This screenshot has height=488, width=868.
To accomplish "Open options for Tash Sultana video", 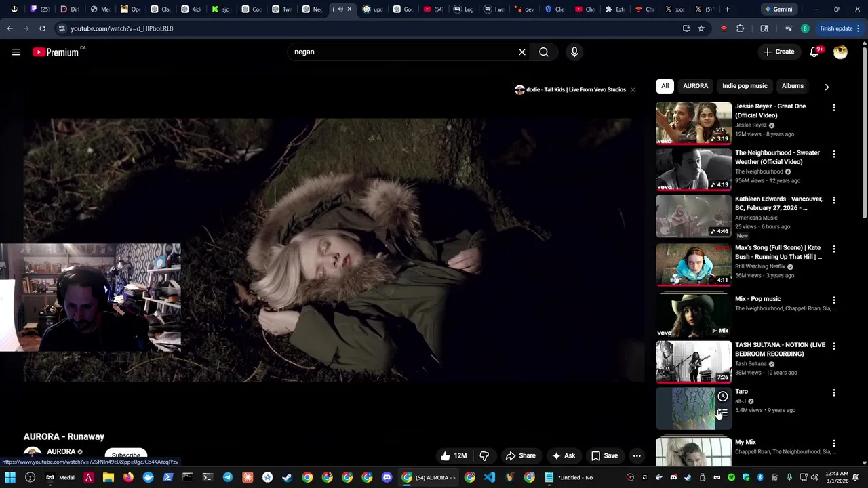I will [834, 346].
